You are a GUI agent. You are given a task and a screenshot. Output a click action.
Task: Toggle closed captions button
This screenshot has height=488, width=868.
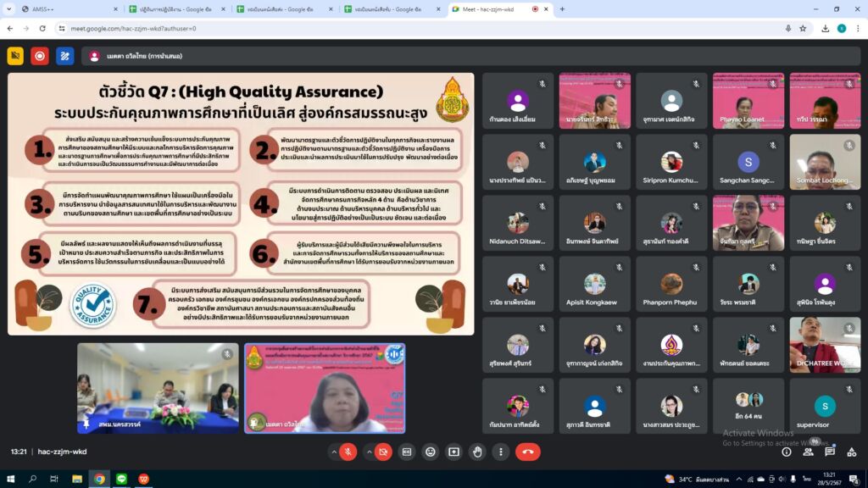407,452
